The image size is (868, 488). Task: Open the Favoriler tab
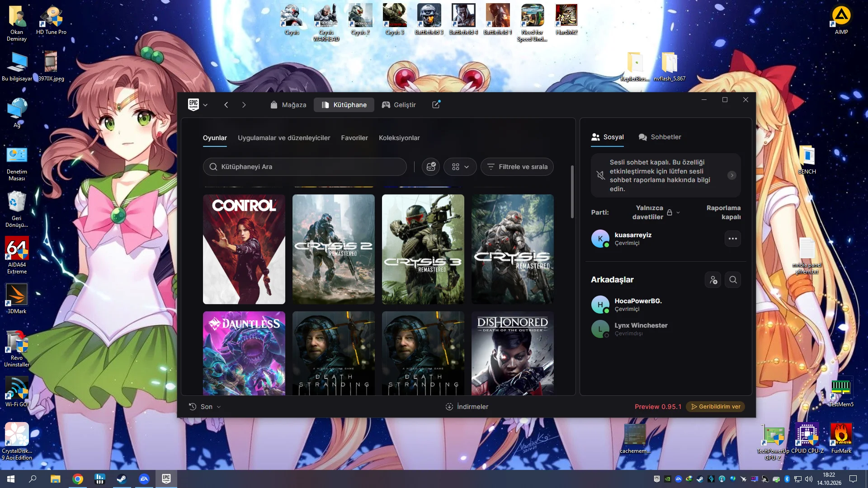click(354, 138)
